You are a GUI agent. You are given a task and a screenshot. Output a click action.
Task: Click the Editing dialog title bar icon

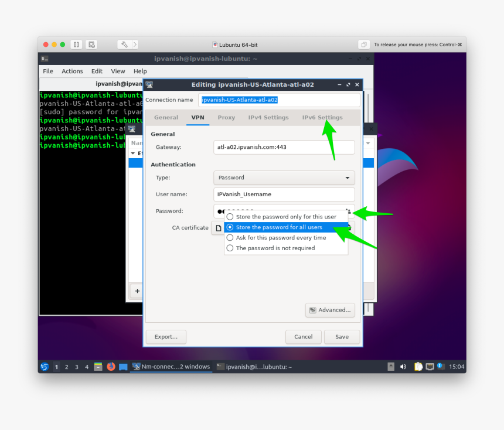[149, 85]
